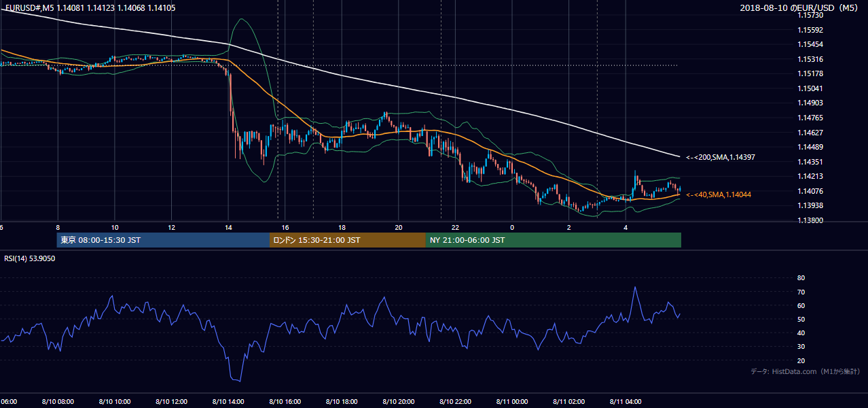Click hour tick 22 on price chart axis
This screenshot has width=868, height=408.
tap(456, 227)
